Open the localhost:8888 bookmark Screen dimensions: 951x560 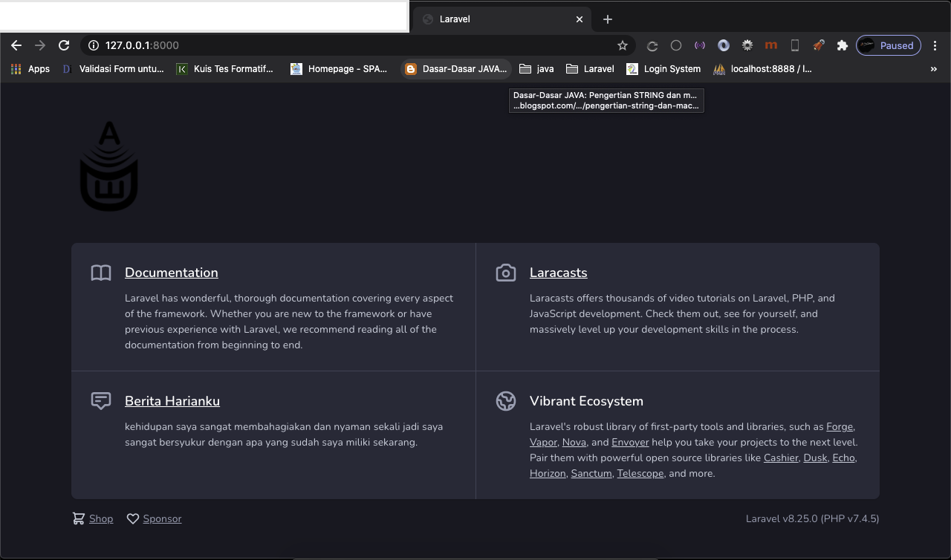(x=762, y=69)
